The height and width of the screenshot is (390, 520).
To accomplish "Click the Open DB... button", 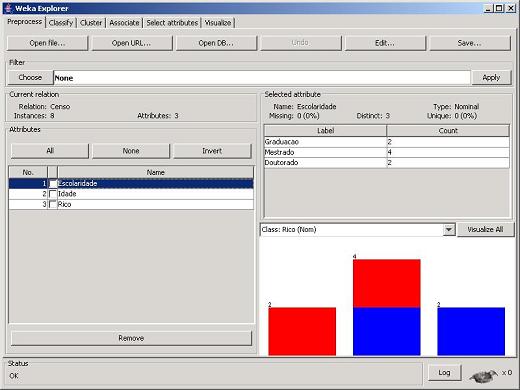I will (x=216, y=43).
